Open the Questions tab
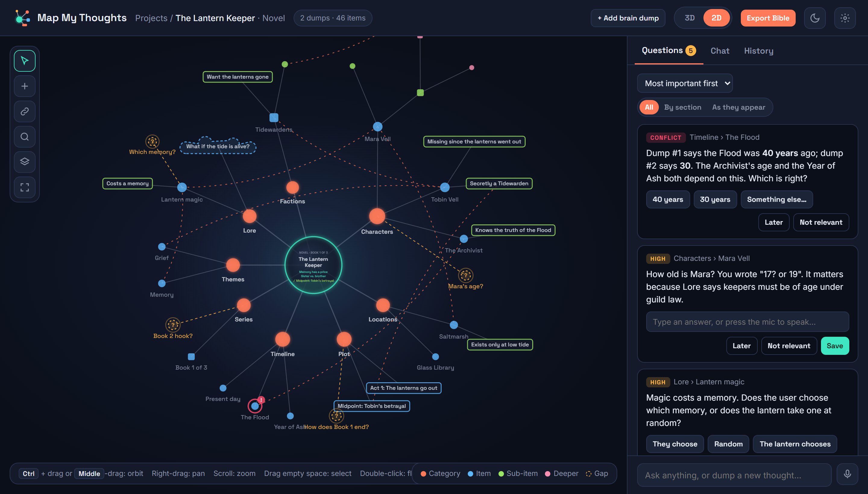Screen dimensions: 868x494 click(x=668, y=51)
